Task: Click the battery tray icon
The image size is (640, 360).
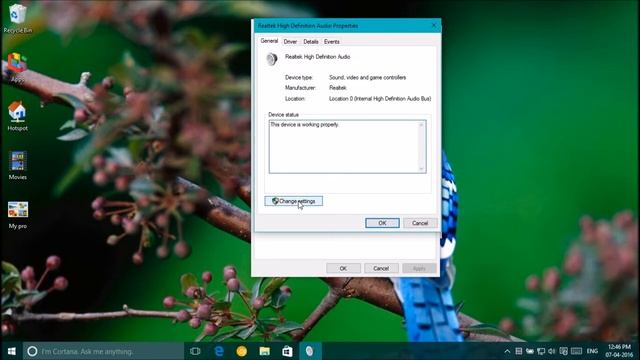Action: [530, 351]
